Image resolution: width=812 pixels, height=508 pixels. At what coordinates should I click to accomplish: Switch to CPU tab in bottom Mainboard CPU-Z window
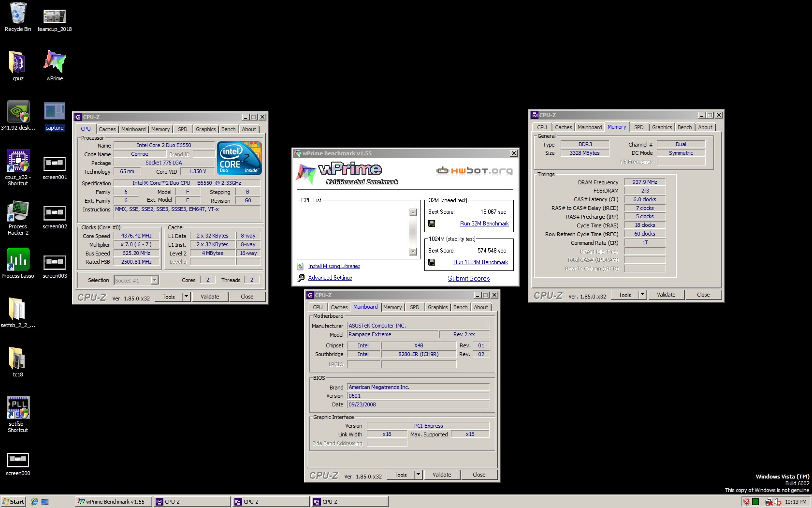tap(318, 307)
